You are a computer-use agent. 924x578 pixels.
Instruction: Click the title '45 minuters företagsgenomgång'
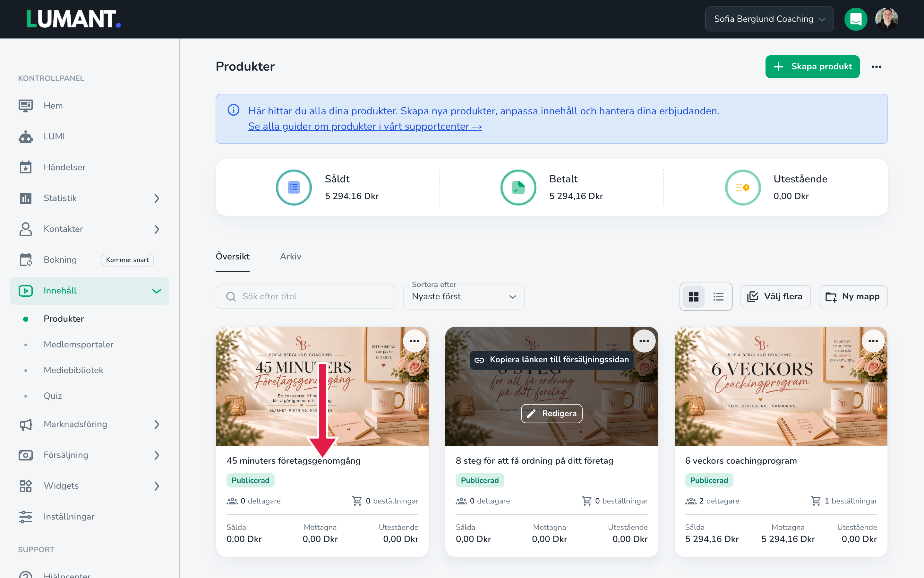[294, 461]
